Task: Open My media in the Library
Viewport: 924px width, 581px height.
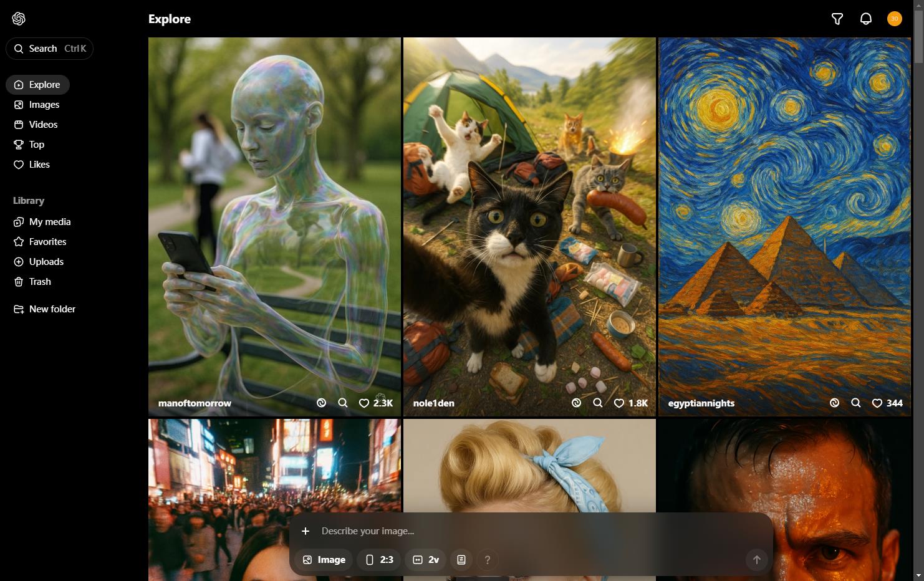Action: pyautogui.click(x=49, y=222)
